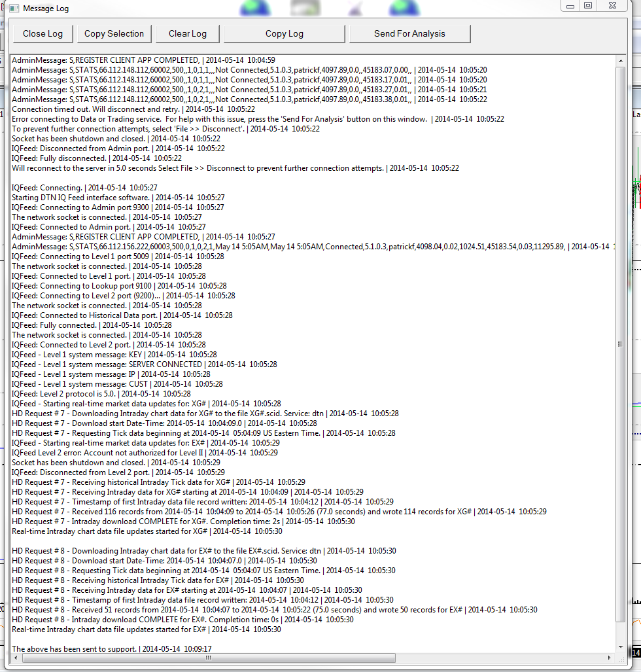641x672 pixels.
Task: Select line 'IQFeed: Connected to Historical Data port.'
Action: click(x=122, y=315)
